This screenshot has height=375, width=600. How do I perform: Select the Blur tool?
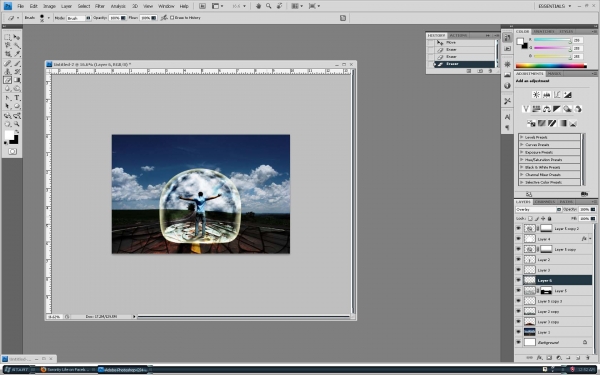click(7, 88)
